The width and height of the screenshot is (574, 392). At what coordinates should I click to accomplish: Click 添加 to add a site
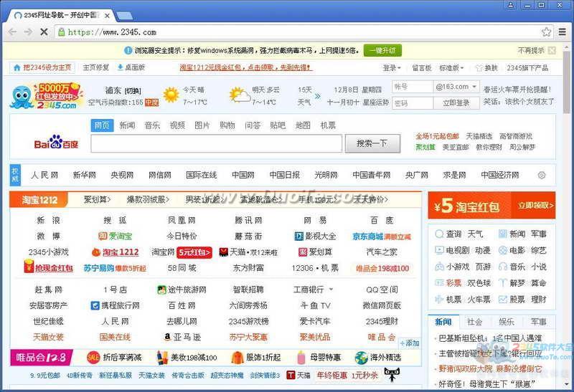[410, 343]
